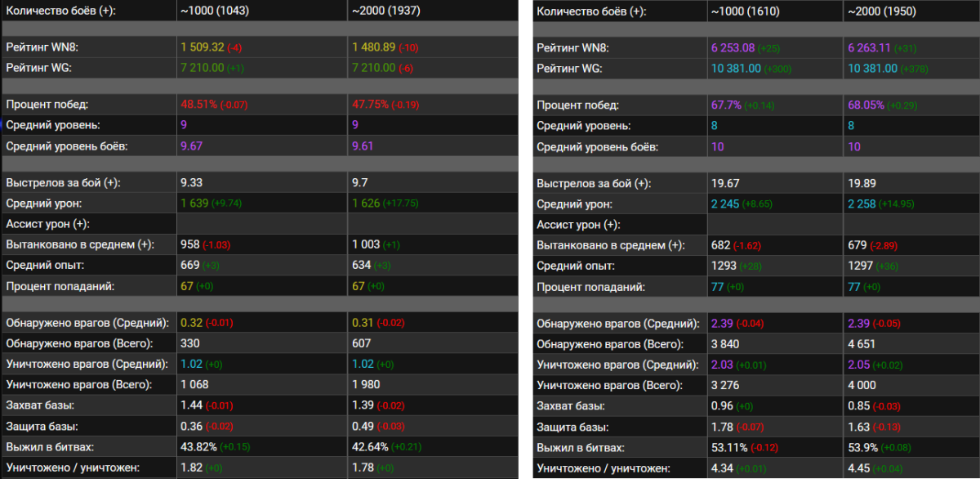
Task: Select the kill/death ratio value 4.45
Action: pos(861,468)
